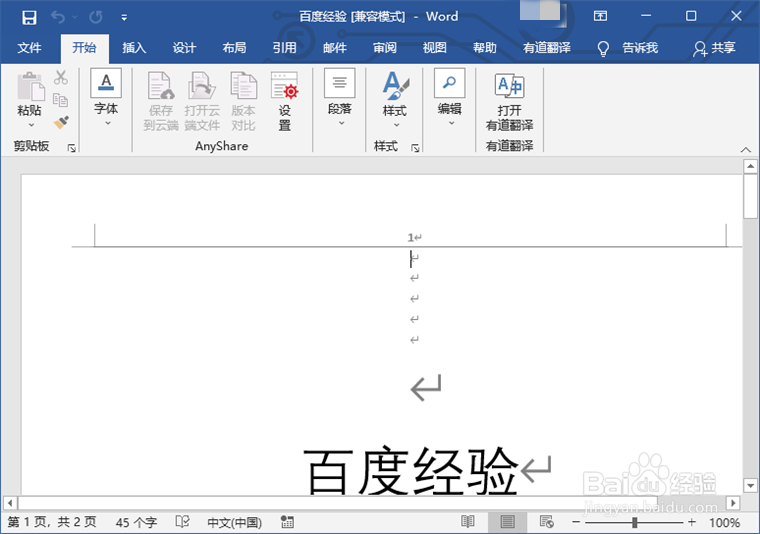Viewport: 760px width, 534px height.
Task: Open the 审阅 tab
Action: click(385, 47)
